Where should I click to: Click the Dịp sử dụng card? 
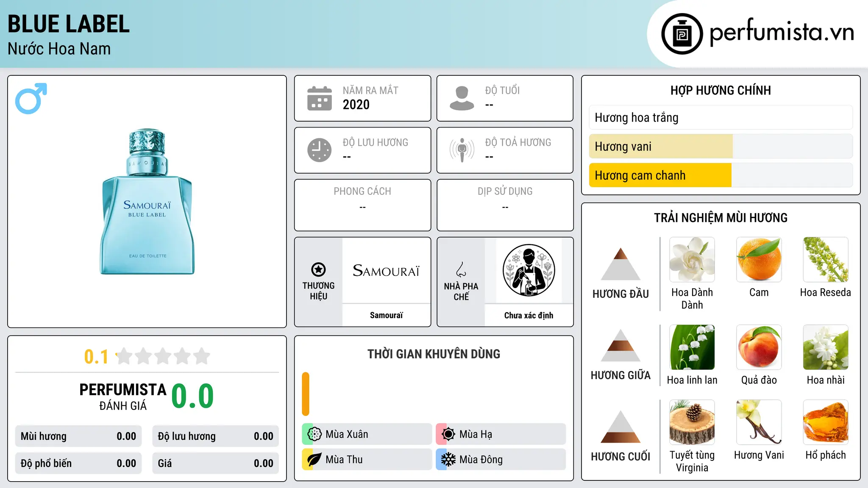505,205
